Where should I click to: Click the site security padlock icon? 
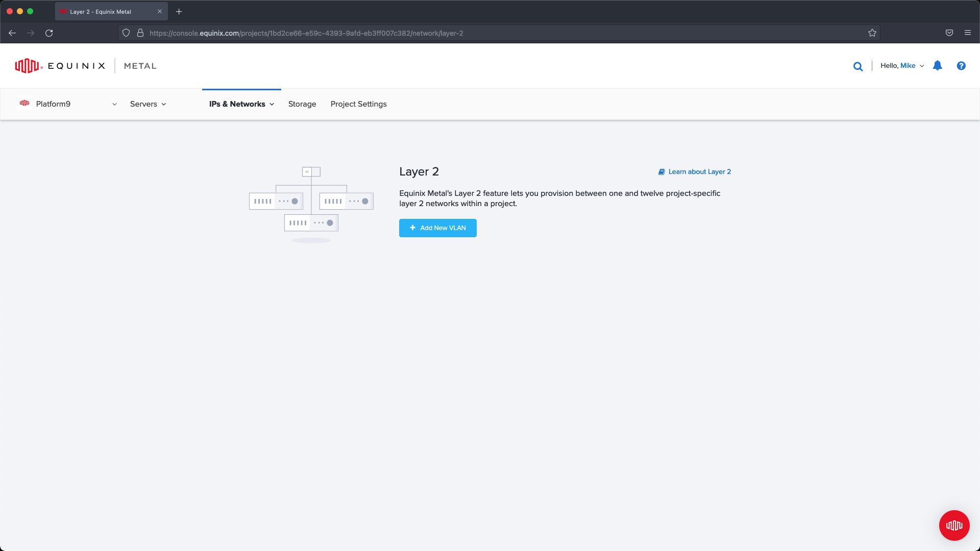[140, 33]
